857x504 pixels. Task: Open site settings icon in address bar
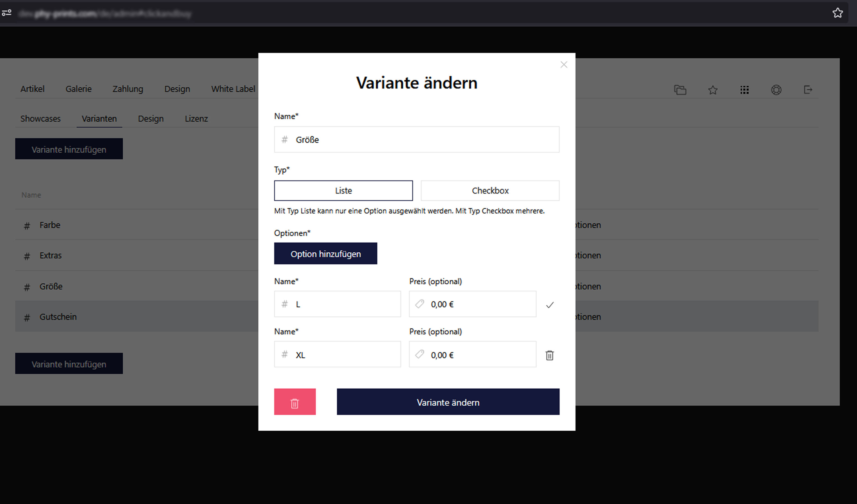click(7, 13)
